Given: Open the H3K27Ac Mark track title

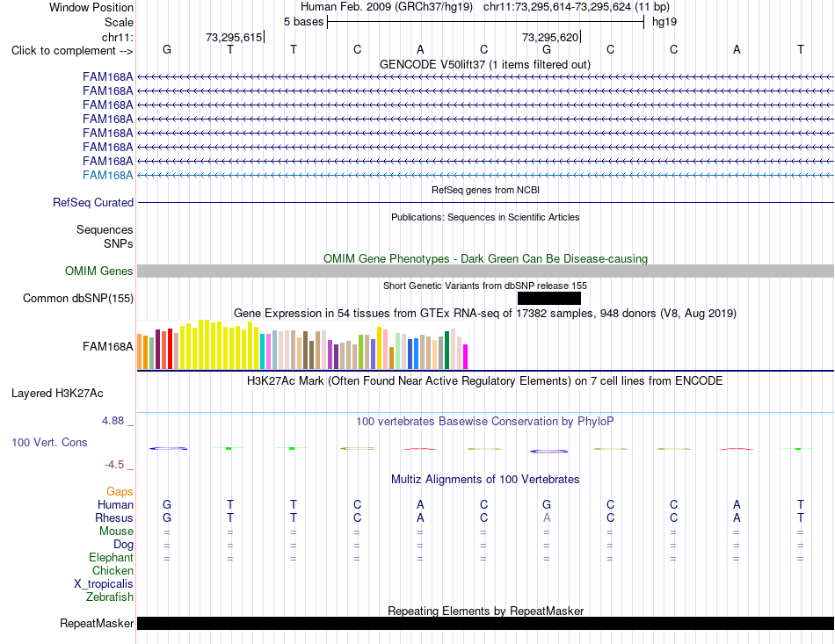Looking at the screenshot, I should pyautogui.click(x=485, y=381).
